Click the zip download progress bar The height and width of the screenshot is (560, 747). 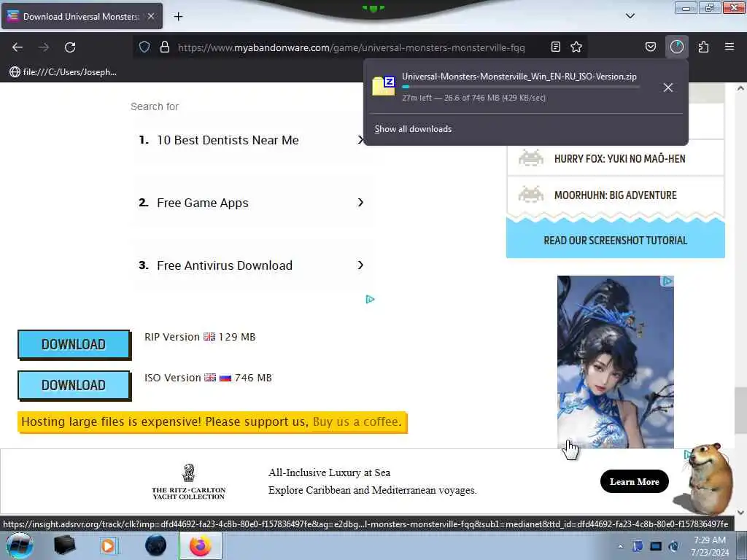point(520,87)
